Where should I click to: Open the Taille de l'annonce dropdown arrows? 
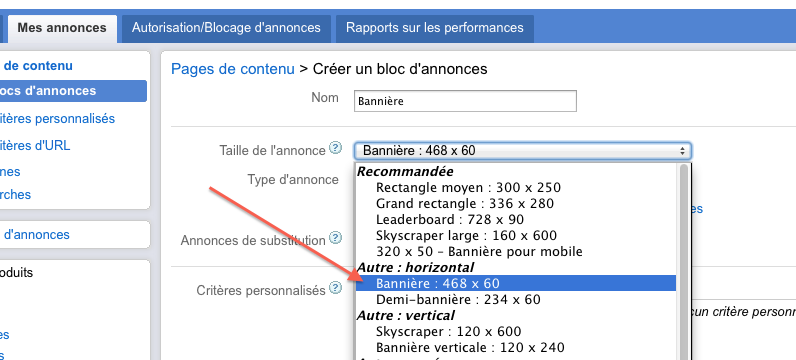pos(682,151)
